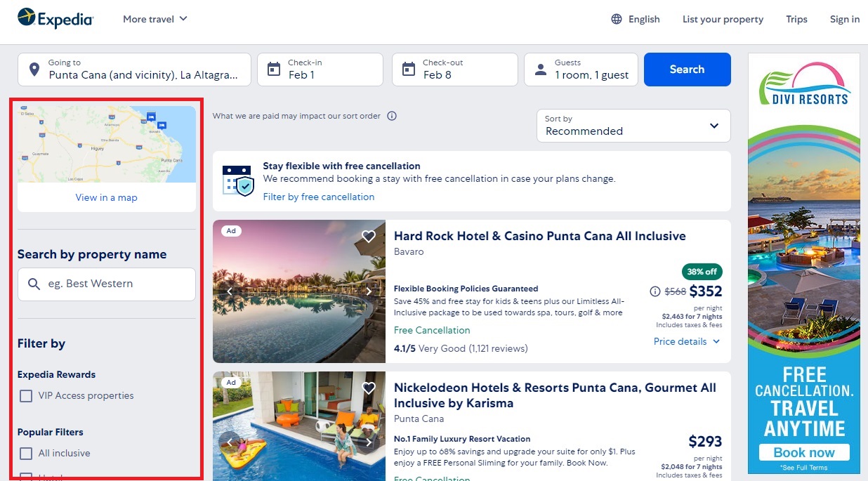Click Sign in
The width and height of the screenshot is (868, 481).
point(844,19)
